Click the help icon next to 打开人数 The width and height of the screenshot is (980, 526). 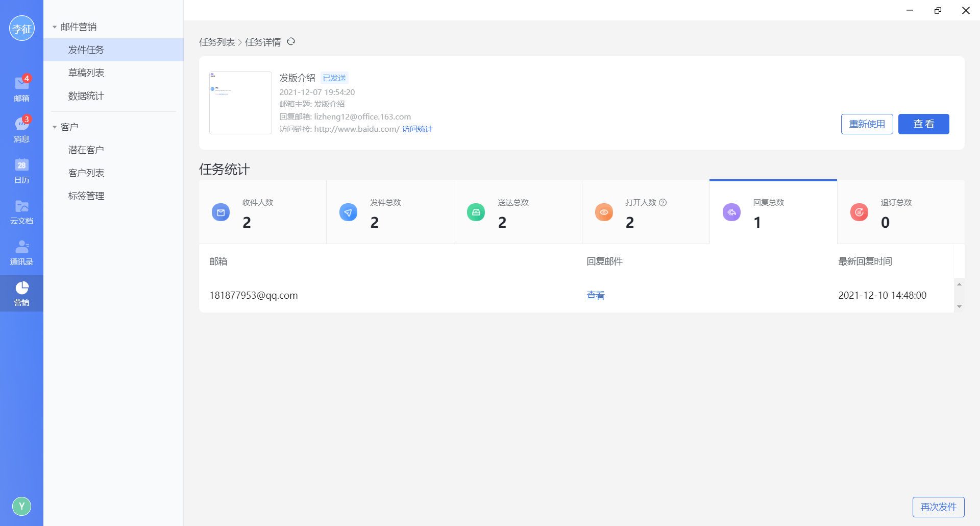[663, 203]
